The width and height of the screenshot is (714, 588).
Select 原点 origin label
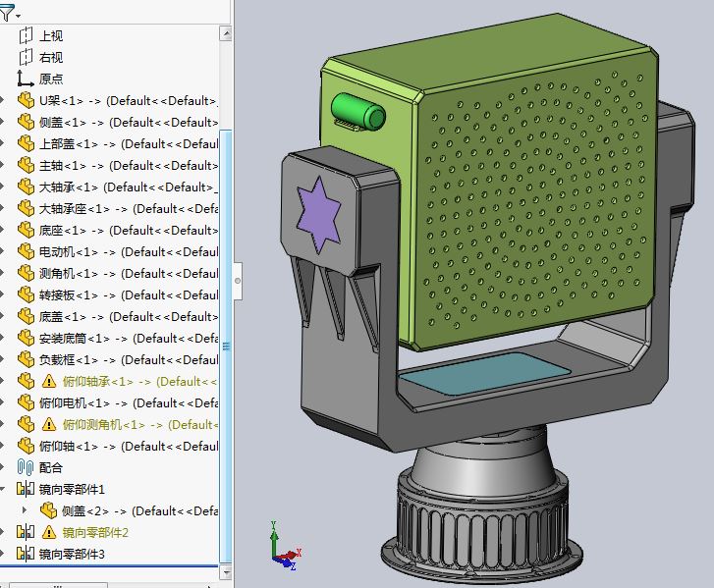pyautogui.click(x=51, y=79)
